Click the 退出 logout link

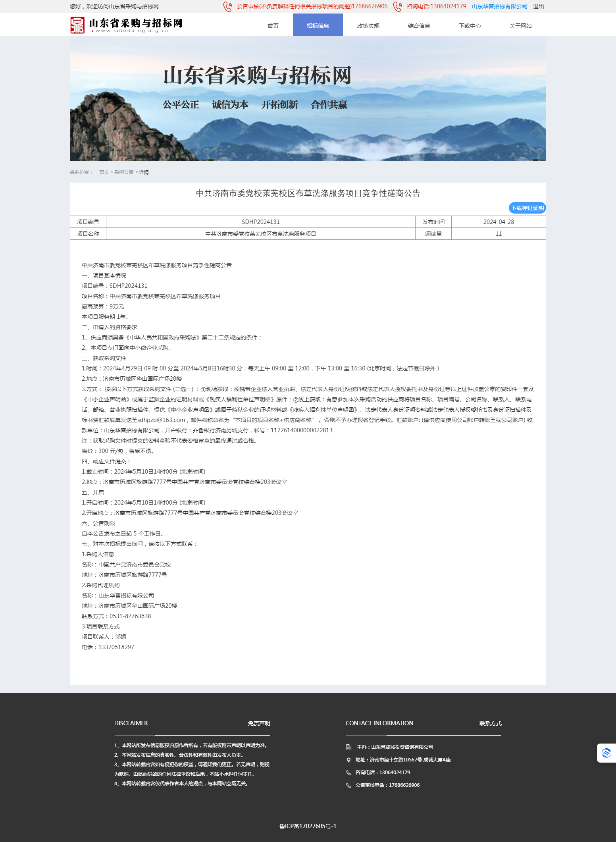[x=538, y=6]
